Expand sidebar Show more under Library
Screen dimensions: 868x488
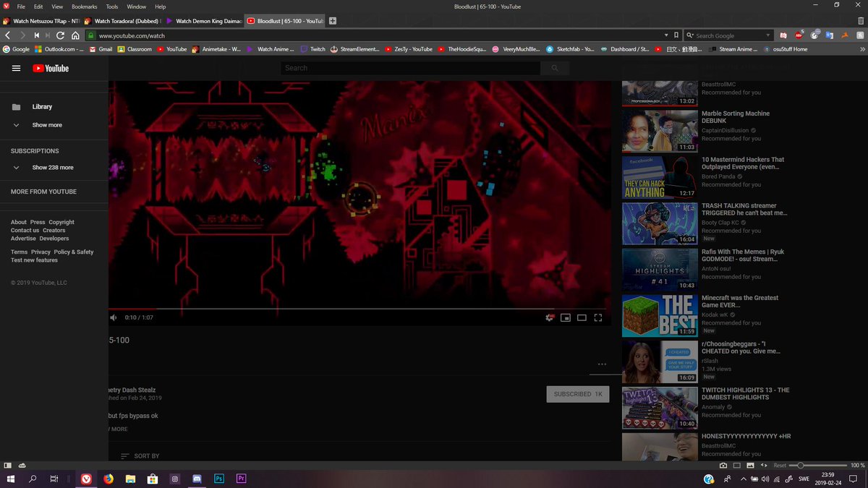pyautogui.click(x=47, y=125)
